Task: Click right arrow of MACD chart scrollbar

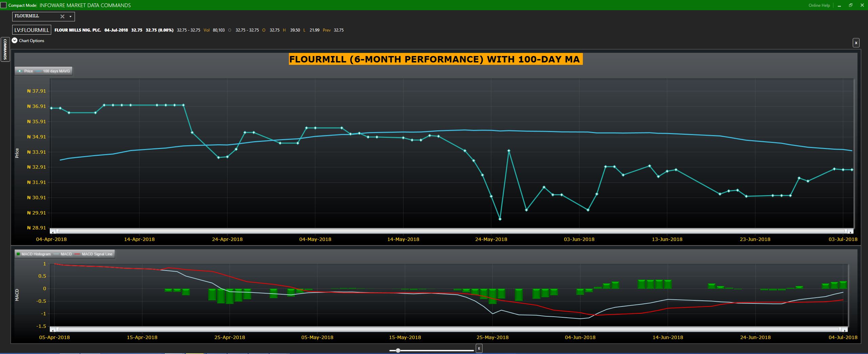Action: pos(845,330)
